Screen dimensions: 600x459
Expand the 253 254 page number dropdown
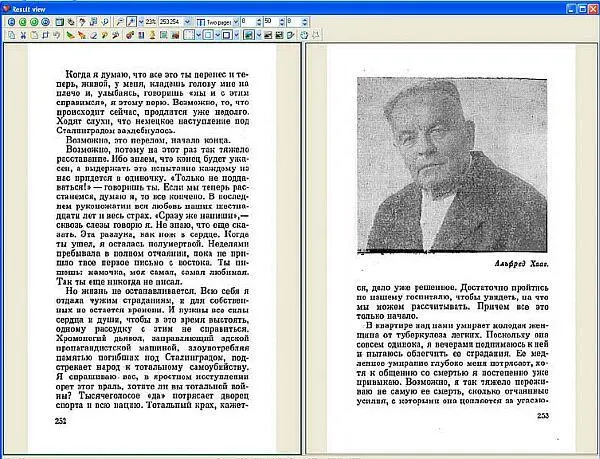coord(187,22)
